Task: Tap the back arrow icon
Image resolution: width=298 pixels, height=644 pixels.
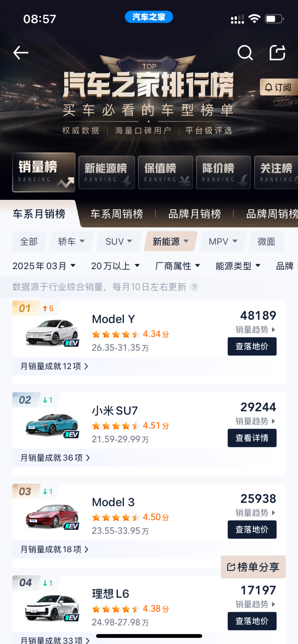Action: tap(21, 53)
